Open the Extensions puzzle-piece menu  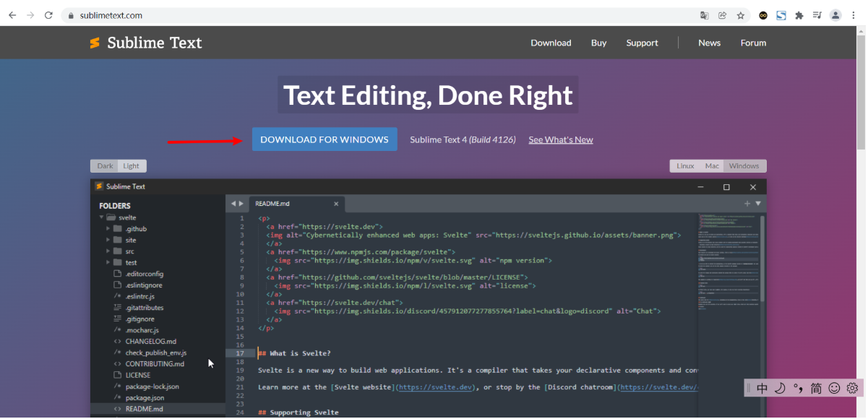click(x=799, y=15)
